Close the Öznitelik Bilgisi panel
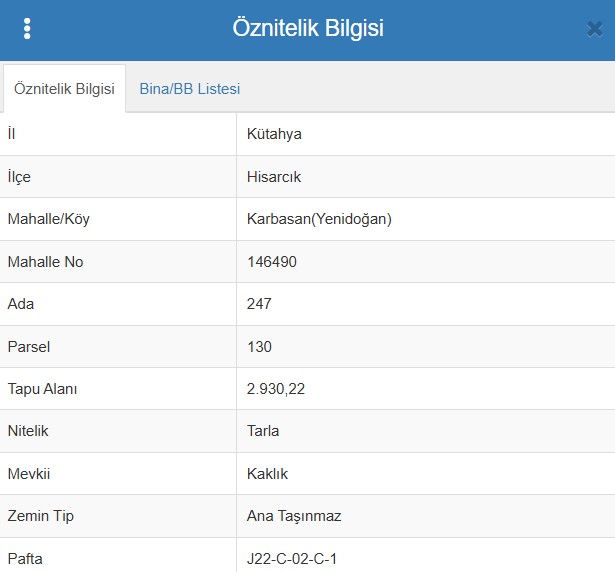Image resolution: width=615 pixels, height=572 pixels. point(595,29)
